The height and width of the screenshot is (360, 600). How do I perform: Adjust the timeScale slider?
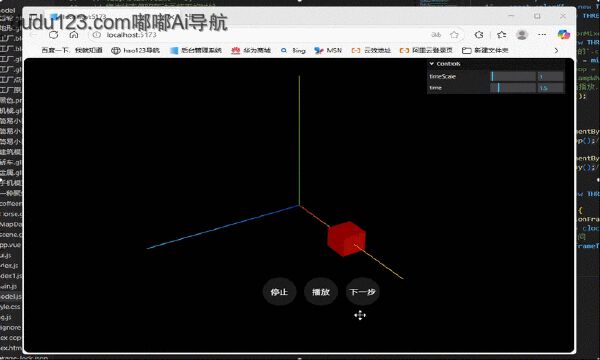tap(513, 76)
